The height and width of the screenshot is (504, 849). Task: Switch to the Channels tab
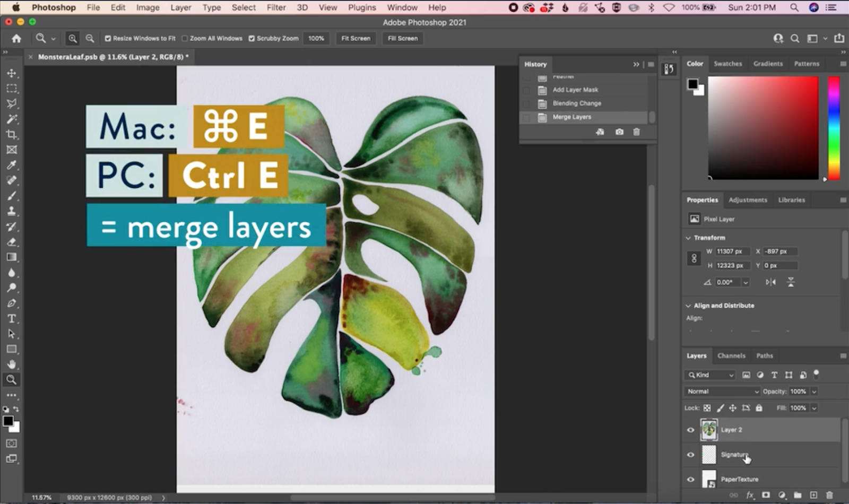click(732, 356)
